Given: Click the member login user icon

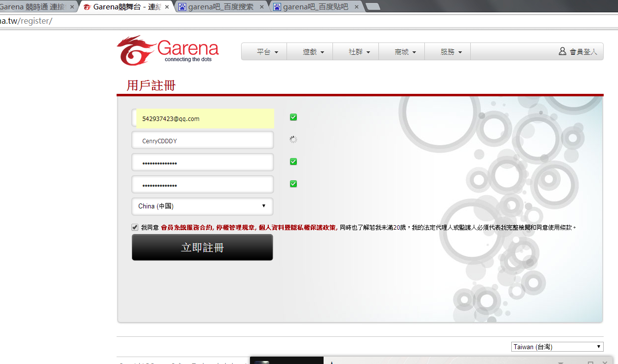Looking at the screenshot, I should 562,51.
